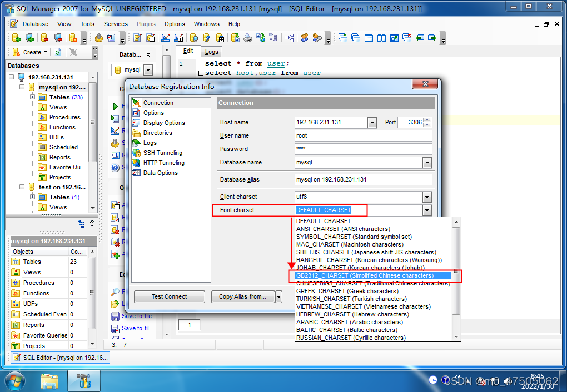Click the first Save to file link
This screenshot has width=567, height=392.
(x=137, y=316)
